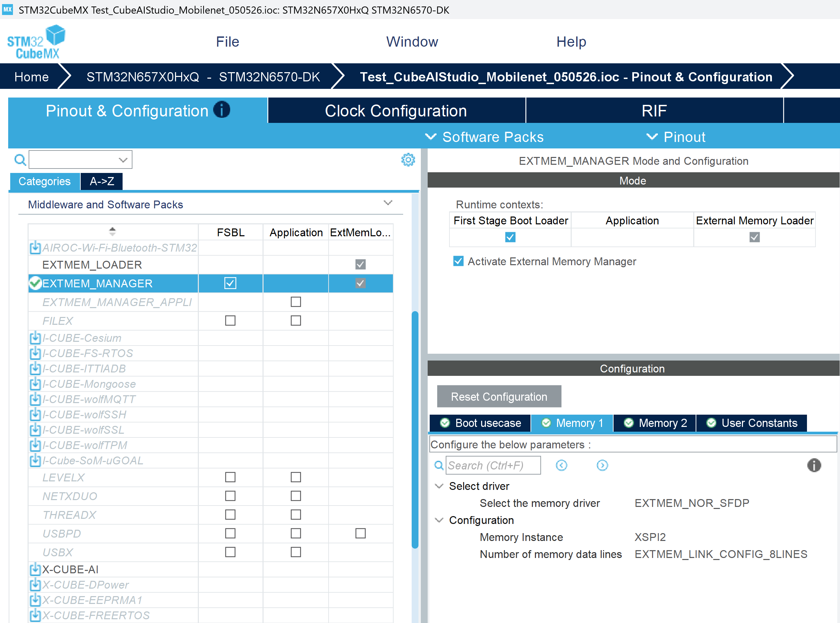Click download icon next to I-CUBE-ITTIADB

[x=35, y=368]
